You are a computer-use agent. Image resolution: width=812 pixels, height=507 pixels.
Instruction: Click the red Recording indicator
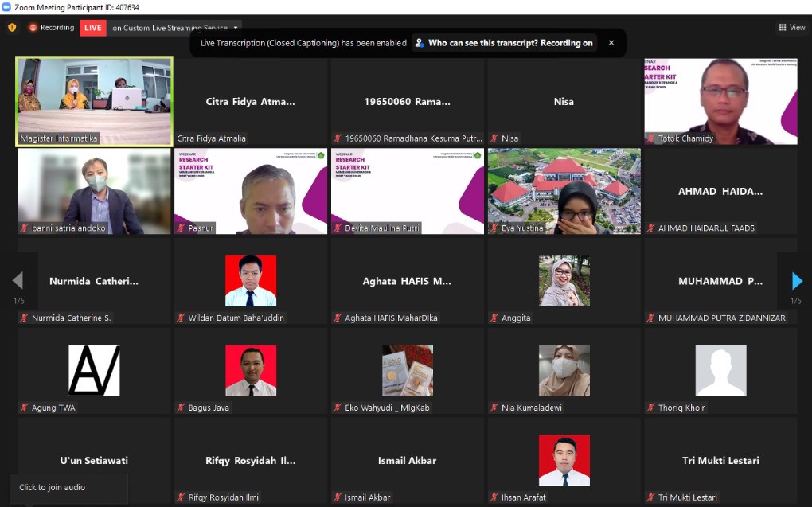51,28
